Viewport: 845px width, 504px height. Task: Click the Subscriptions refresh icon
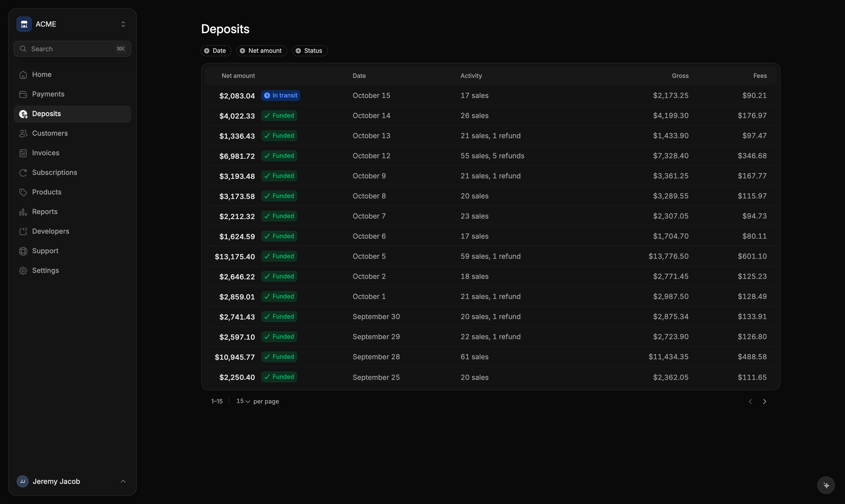click(x=23, y=173)
